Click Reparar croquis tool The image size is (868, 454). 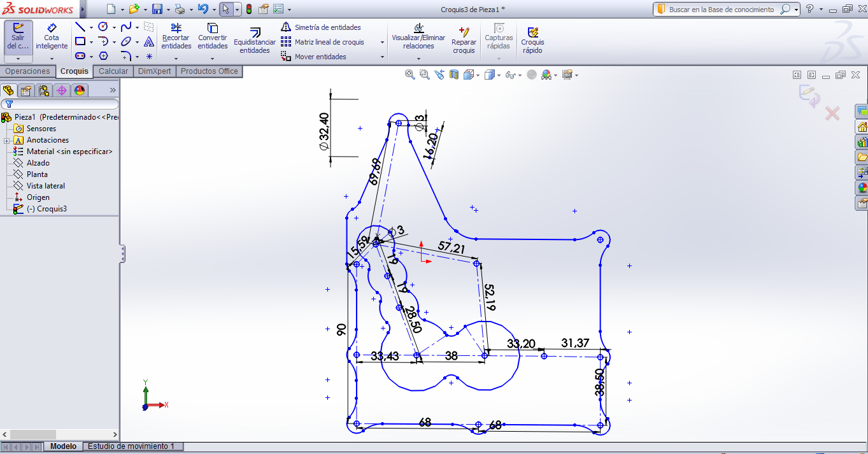tap(464, 40)
